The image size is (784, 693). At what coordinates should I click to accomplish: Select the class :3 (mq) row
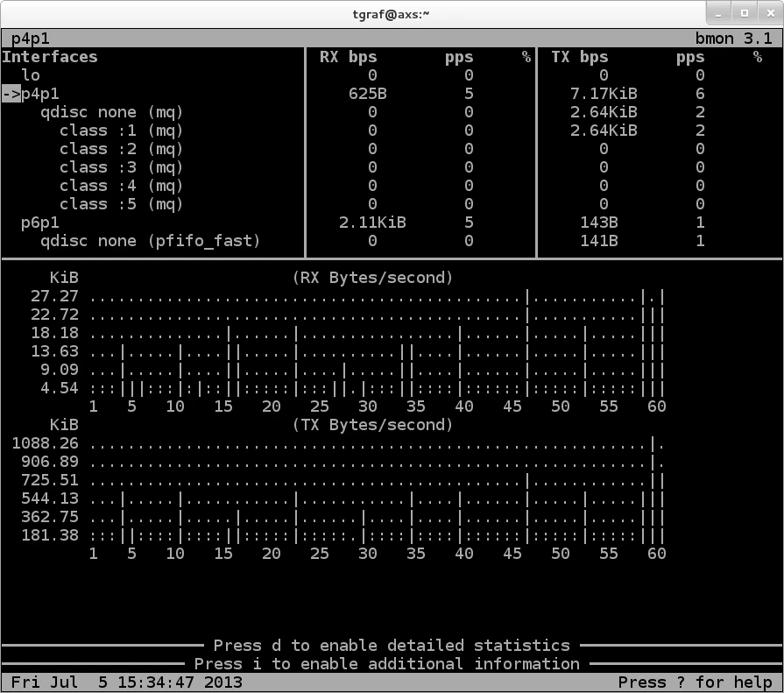(x=121, y=167)
